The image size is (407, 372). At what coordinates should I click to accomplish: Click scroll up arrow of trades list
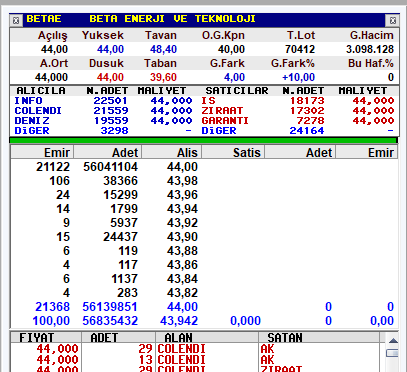(x=393, y=341)
